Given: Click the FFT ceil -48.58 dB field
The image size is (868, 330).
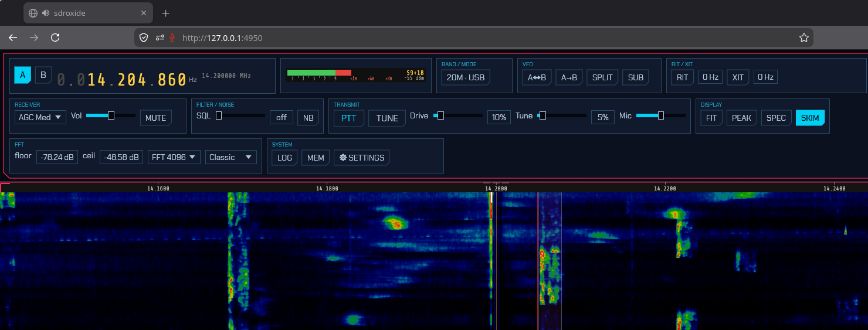Looking at the screenshot, I should (x=121, y=157).
